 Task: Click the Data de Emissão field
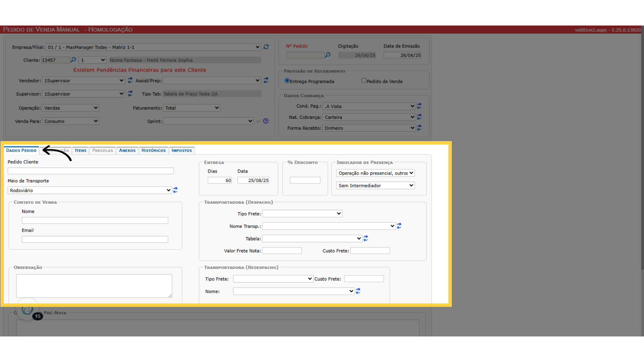(x=402, y=55)
